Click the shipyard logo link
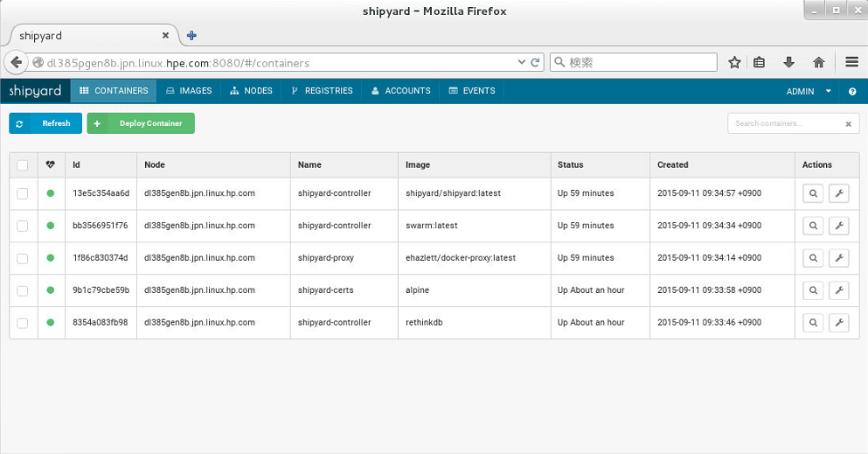 pos(35,91)
